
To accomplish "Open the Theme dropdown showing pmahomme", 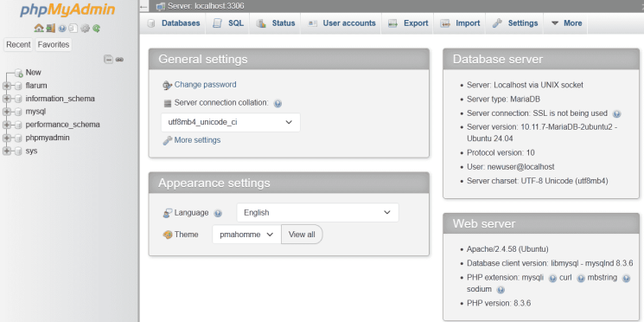I will 246,235.
